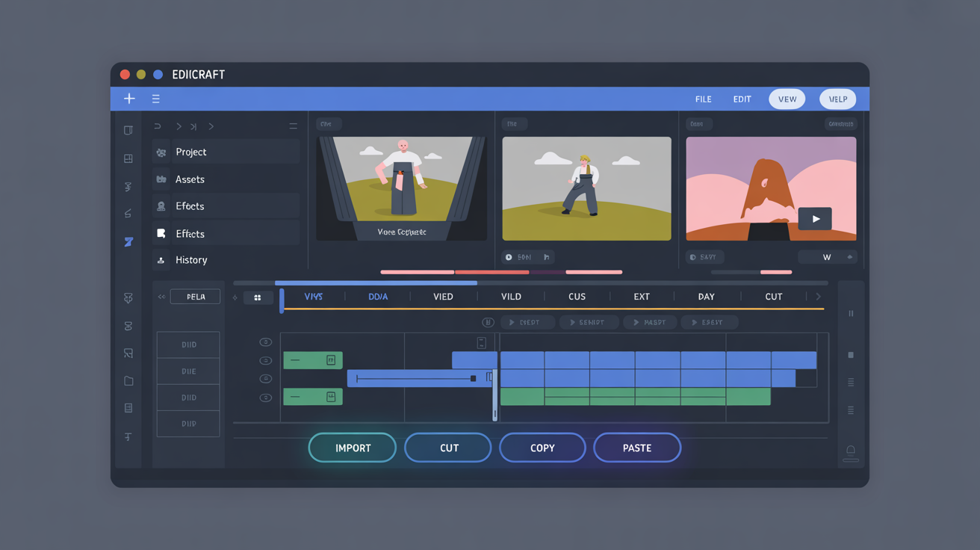Viewport: 980px width, 550px height.
Task: Toggle visibility of the topmost timeline track
Action: pos(265,342)
